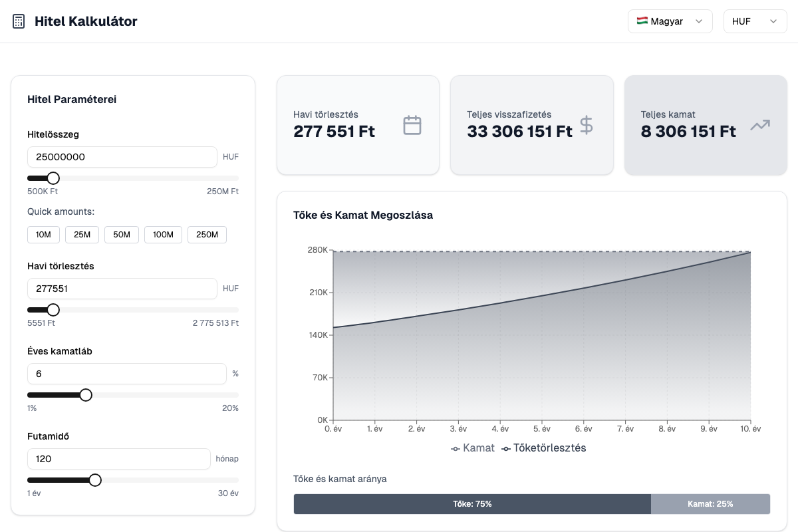Click the Hitelösszeg slider handle
Image resolution: width=798 pixels, height=532 pixels.
coord(53,178)
